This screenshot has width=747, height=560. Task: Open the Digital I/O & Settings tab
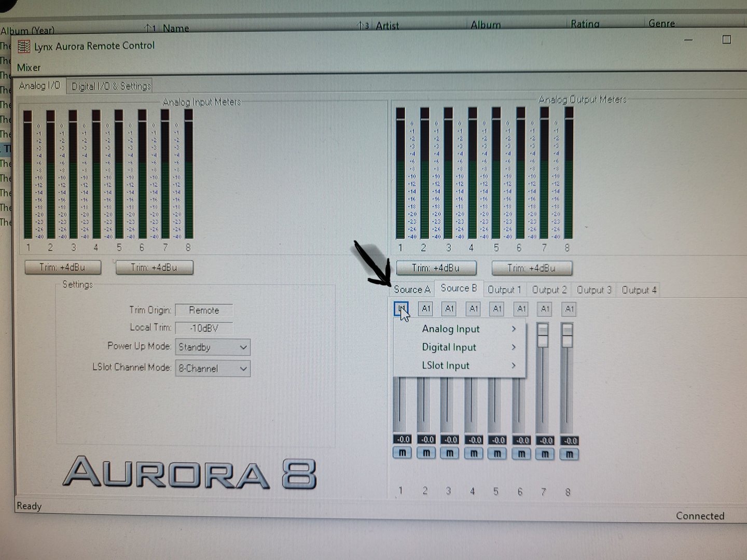(x=111, y=86)
